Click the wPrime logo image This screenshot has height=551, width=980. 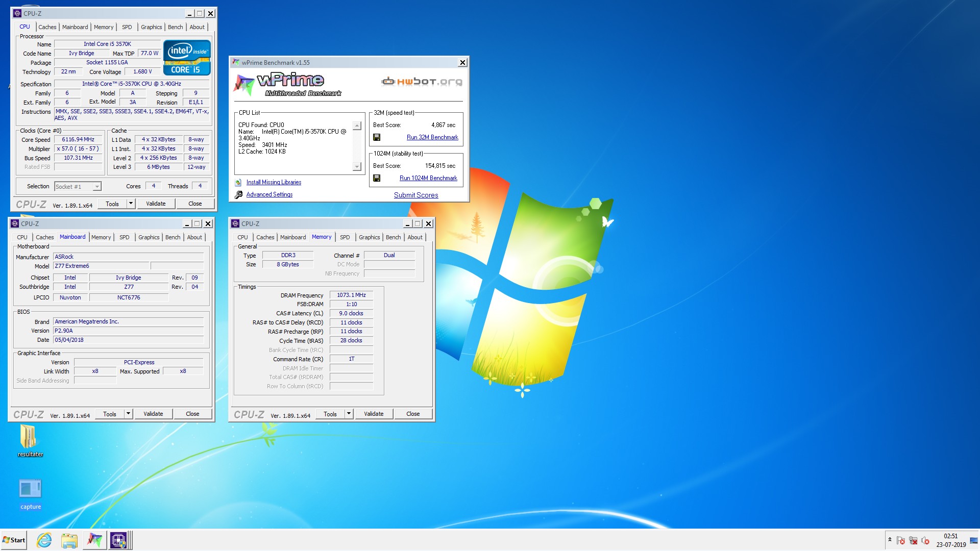pos(287,84)
